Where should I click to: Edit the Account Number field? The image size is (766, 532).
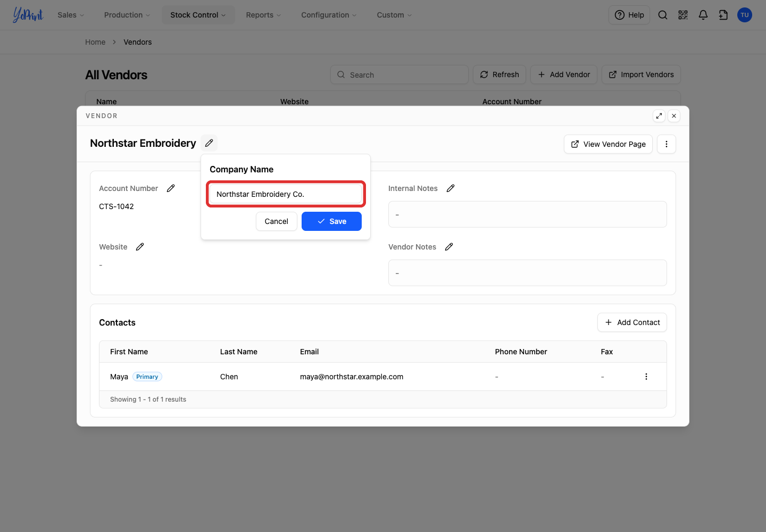171,188
